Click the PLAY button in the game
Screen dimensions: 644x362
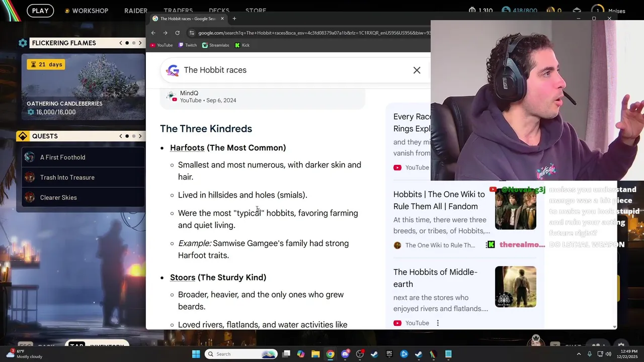[x=40, y=11]
